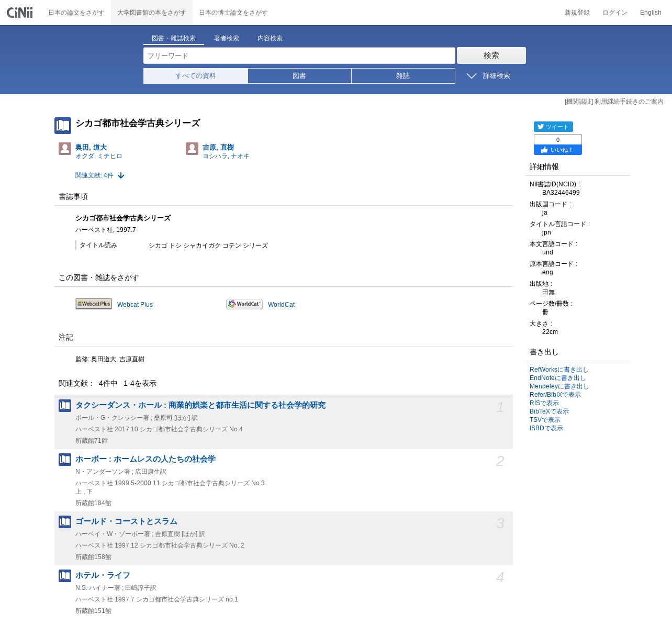Click book icon for ゴールド・コーストとスラム entry

pos(65,522)
